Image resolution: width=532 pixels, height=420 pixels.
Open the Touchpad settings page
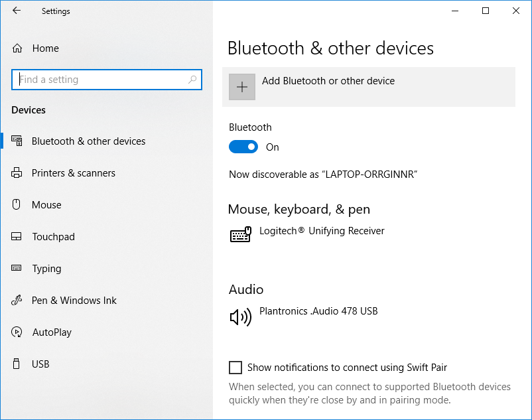[53, 237]
